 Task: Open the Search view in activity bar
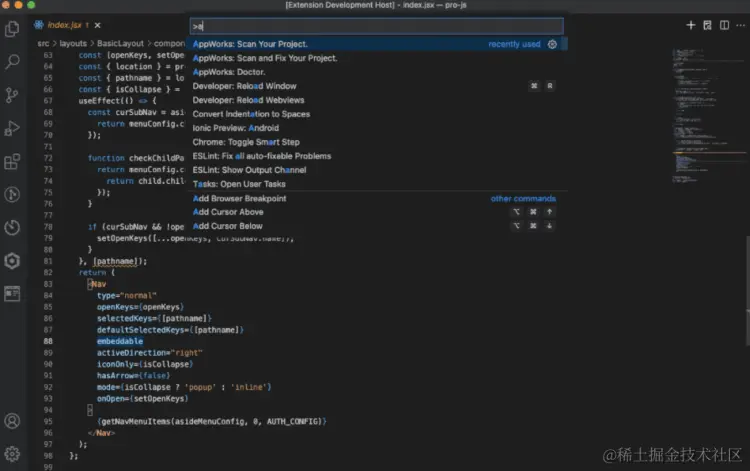tap(12, 62)
